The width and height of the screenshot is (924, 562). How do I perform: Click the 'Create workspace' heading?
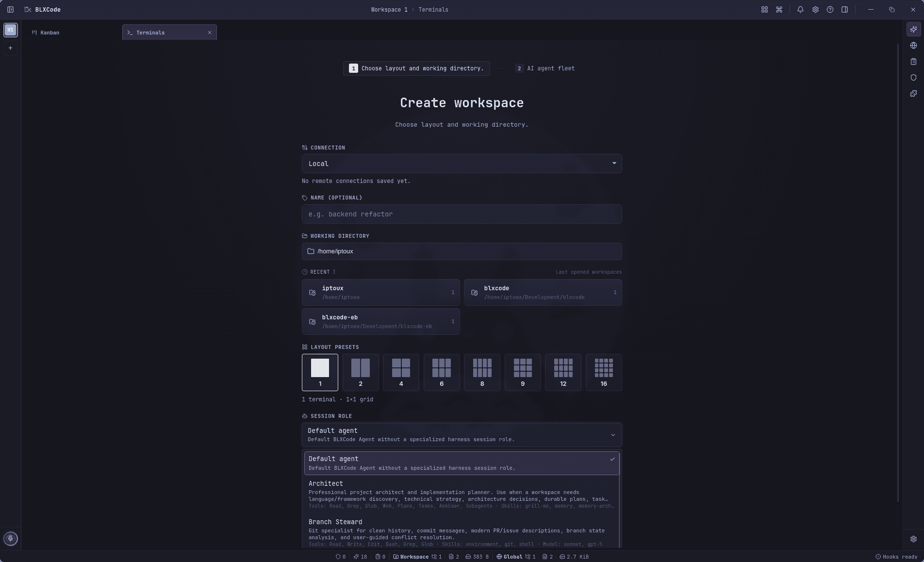462,103
